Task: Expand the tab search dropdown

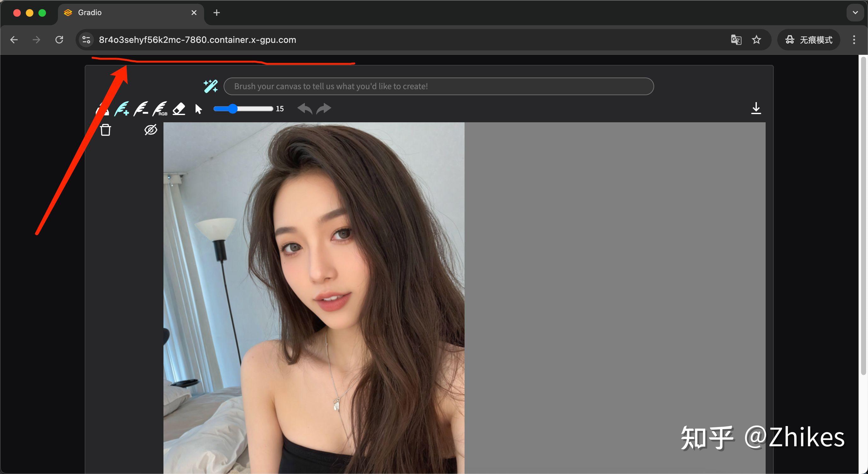Action: (x=855, y=13)
